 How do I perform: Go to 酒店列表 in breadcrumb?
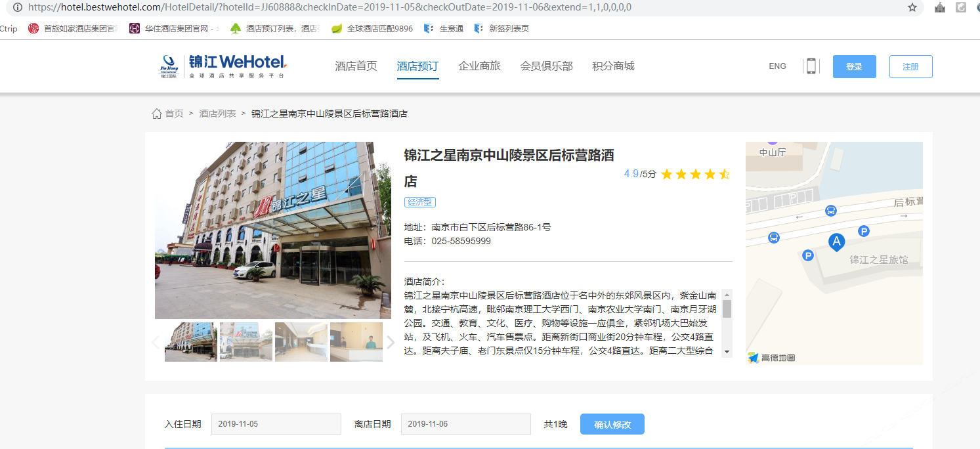(217, 114)
